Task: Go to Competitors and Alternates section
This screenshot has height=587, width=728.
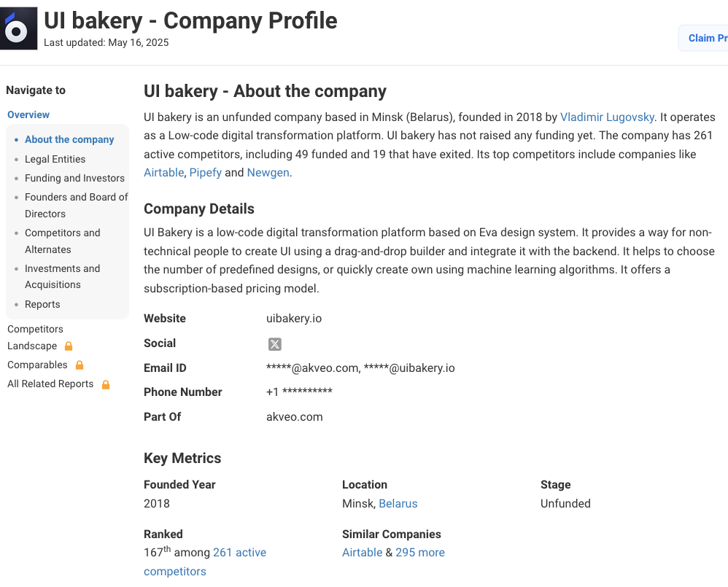Action: (63, 241)
